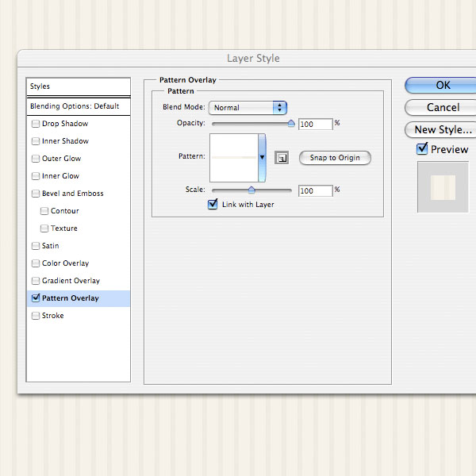Select the Satin entry
This screenshot has height=476, width=476.
point(51,246)
